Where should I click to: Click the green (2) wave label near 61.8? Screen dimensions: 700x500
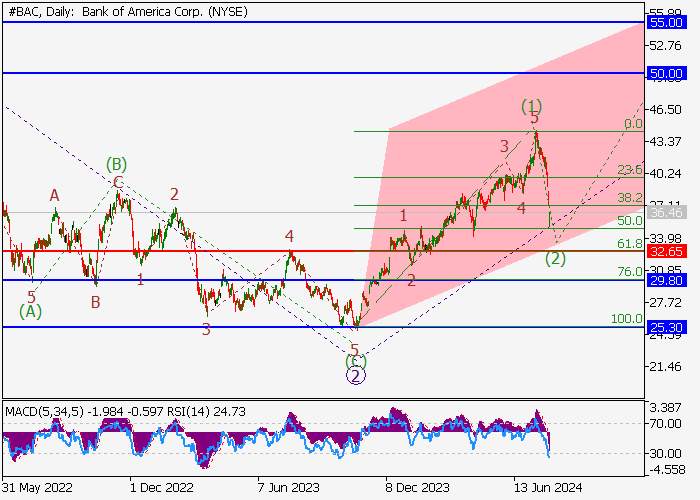coord(555,258)
